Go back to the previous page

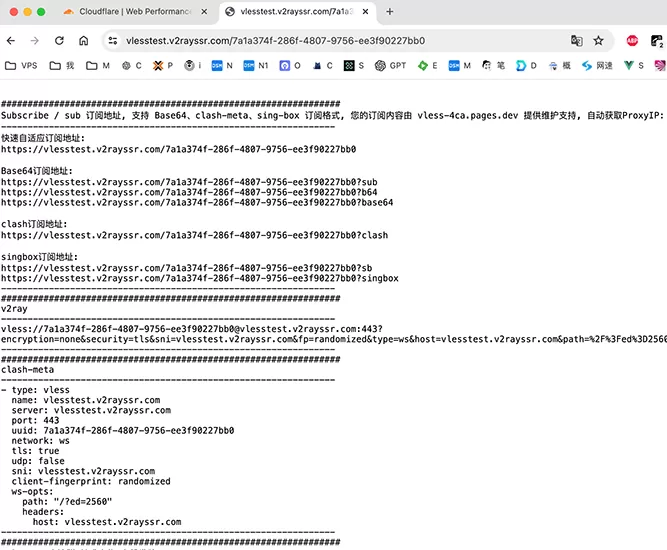[11, 41]
